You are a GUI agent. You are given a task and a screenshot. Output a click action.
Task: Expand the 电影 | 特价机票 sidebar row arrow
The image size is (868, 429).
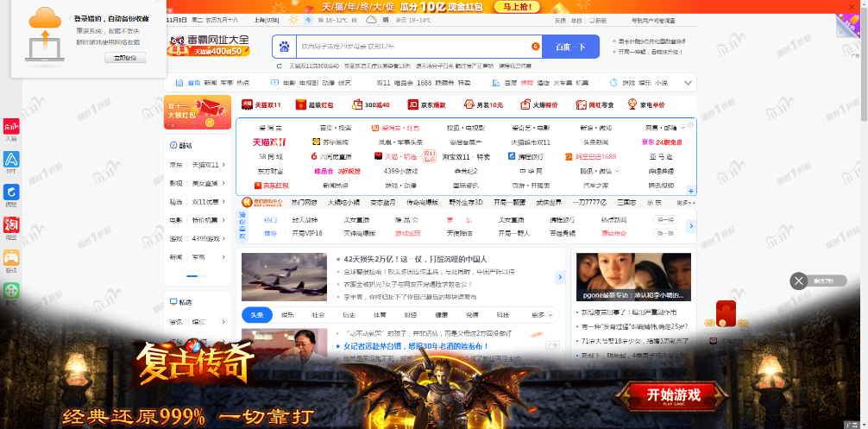coord(223,220)
